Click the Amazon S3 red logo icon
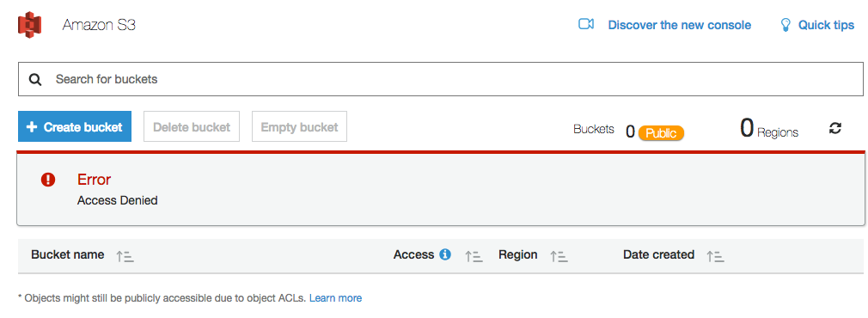The image size is (868, 318). click(x=30, y=26)
